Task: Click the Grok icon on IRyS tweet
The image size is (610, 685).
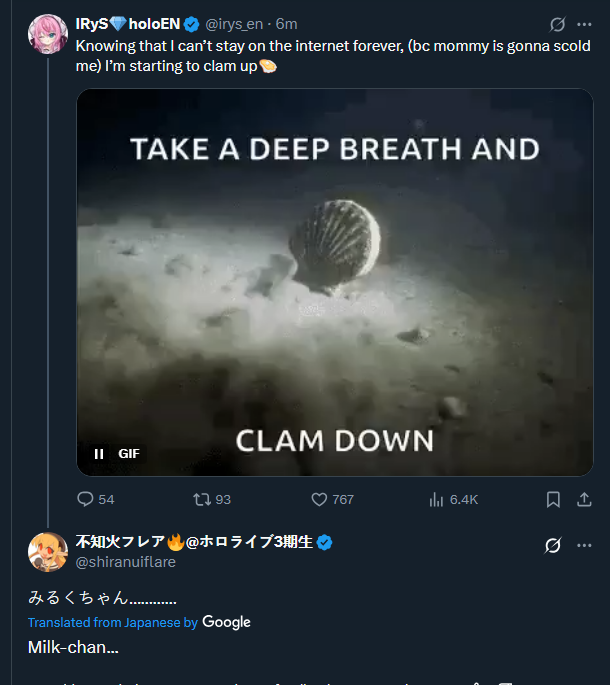Action: 558,24
